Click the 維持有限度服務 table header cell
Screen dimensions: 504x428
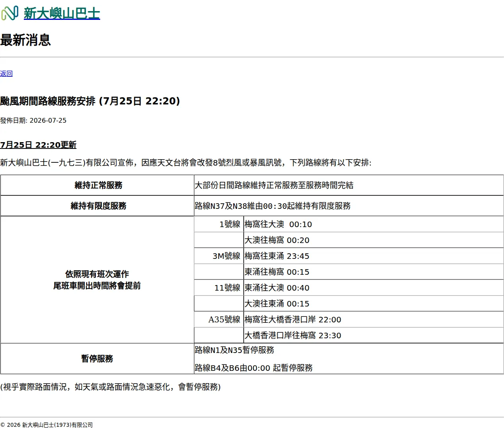(97, 206)
